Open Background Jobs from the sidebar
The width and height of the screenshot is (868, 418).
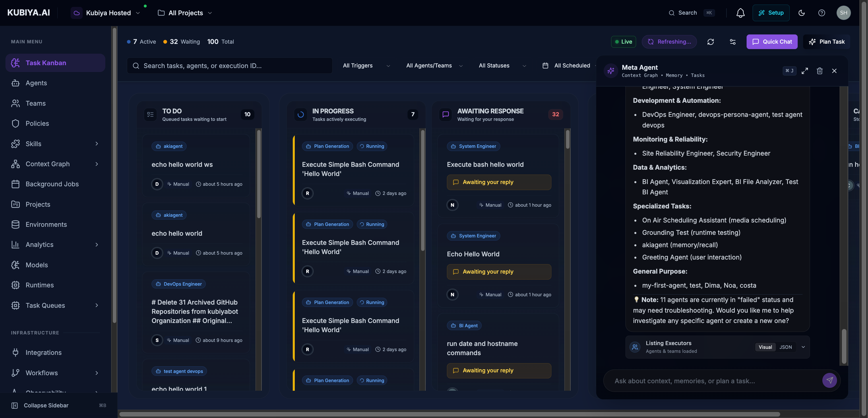coord(52,184)
